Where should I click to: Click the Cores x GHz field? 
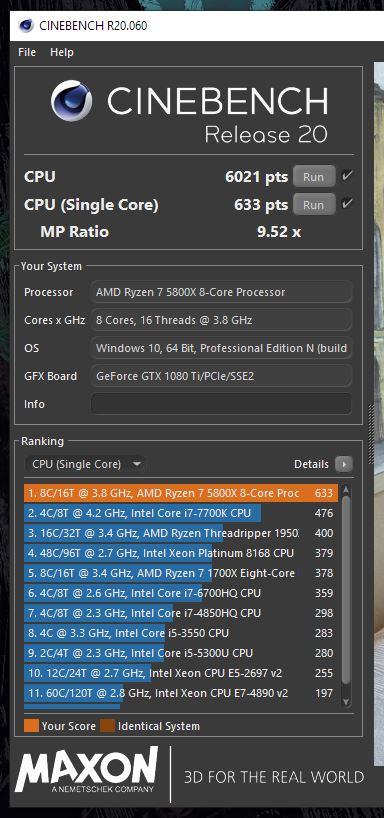pos(222,320)
